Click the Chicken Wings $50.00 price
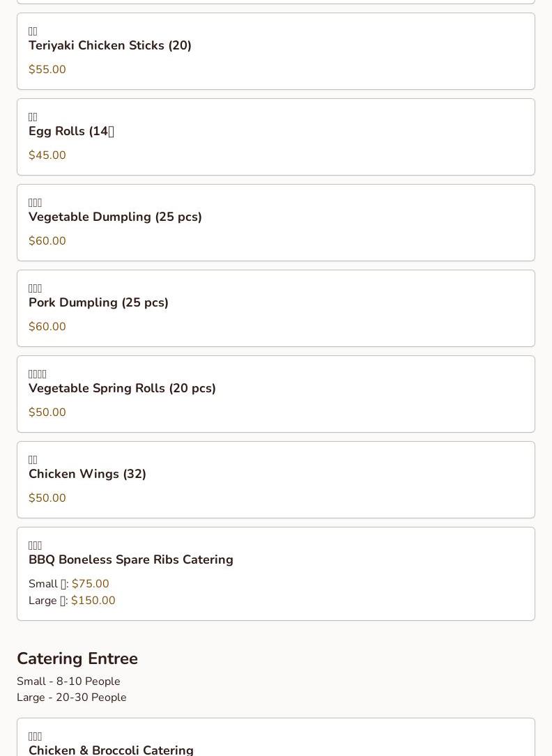Screen dimensions: 552x756 (x=47, y=498)
